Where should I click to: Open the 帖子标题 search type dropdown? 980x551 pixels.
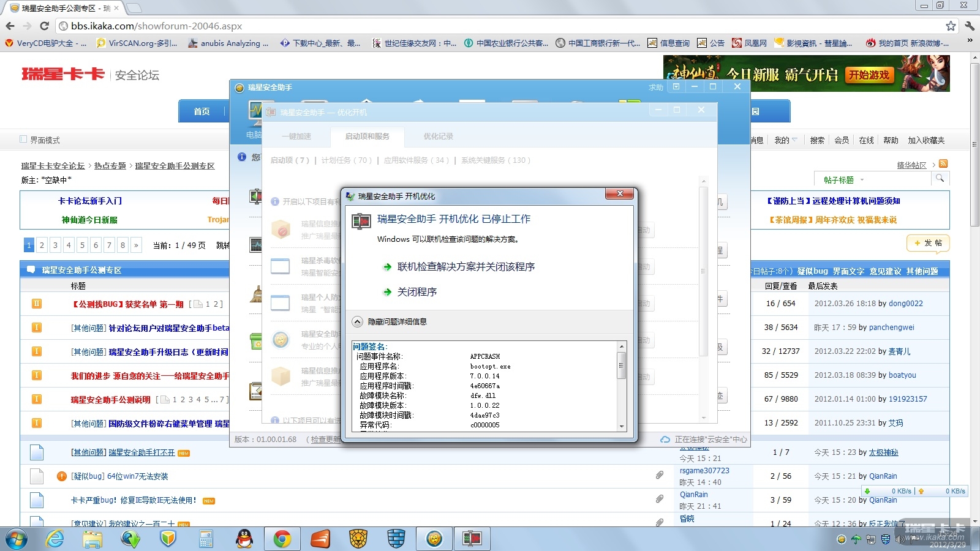pyautogui.click(x=843, y=179)
